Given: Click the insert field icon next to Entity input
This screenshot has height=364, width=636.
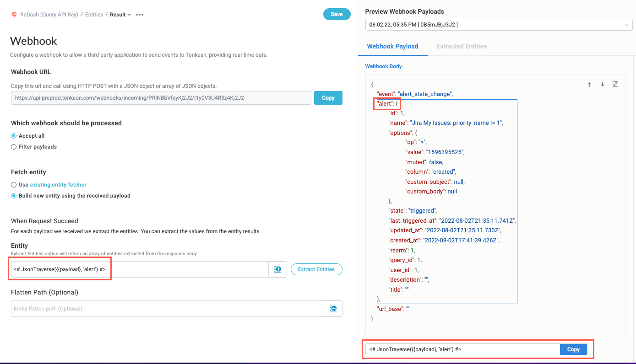Looking at the screenshot, I should (278, 269).
